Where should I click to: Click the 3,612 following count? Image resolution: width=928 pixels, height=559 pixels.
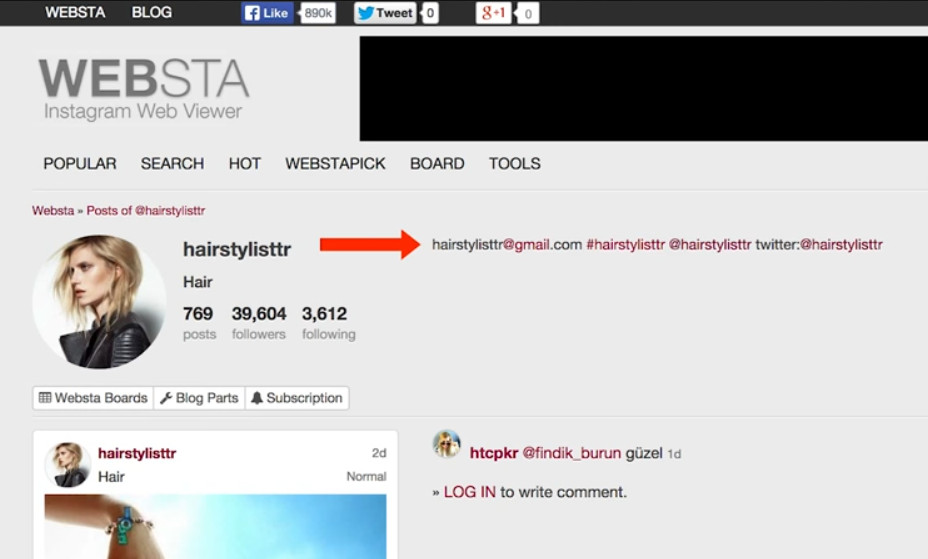(328, 322)
